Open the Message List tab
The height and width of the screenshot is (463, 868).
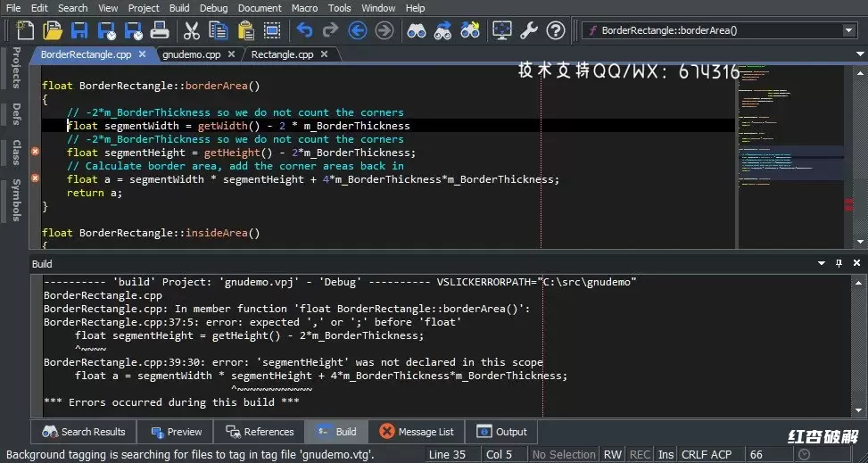417,432
